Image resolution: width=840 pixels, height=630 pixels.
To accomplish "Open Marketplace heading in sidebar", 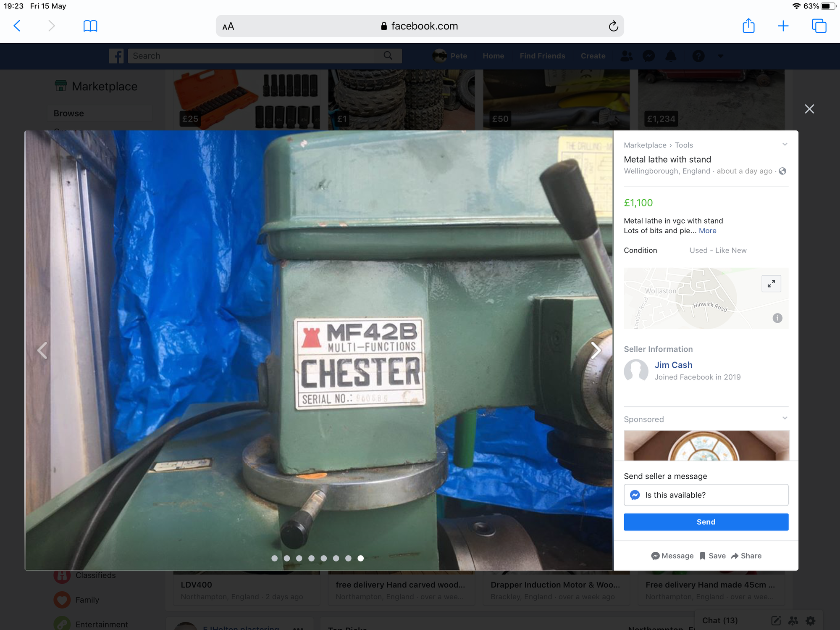I will pyautogui.click(x=96, y=87).
